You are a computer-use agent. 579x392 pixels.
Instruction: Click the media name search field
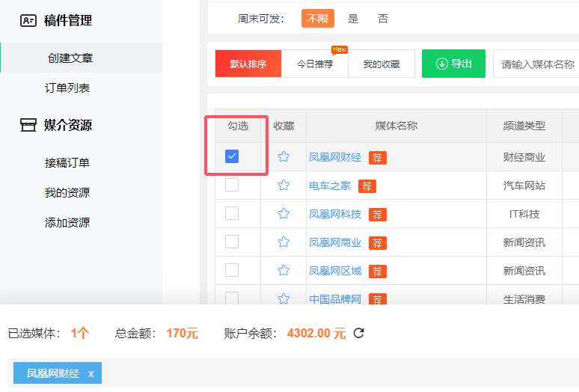tap(537, 64)
